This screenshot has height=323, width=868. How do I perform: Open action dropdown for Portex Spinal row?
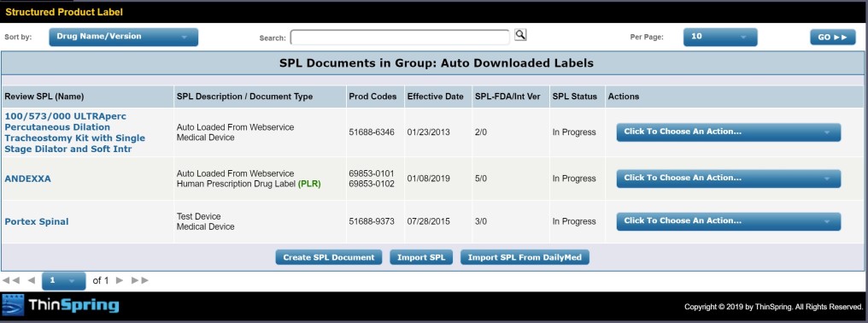click(729, 221)
